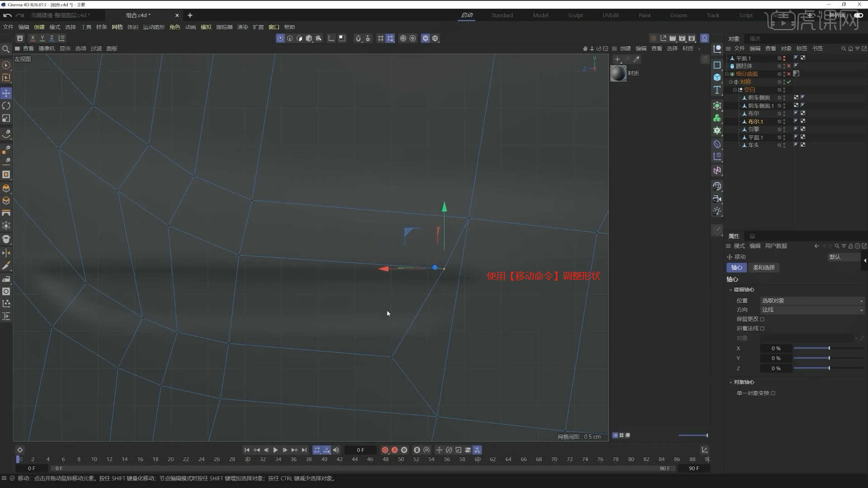Select the Knife cut tool icon
This screenshot has width=868, height=488.
point(6,266)
